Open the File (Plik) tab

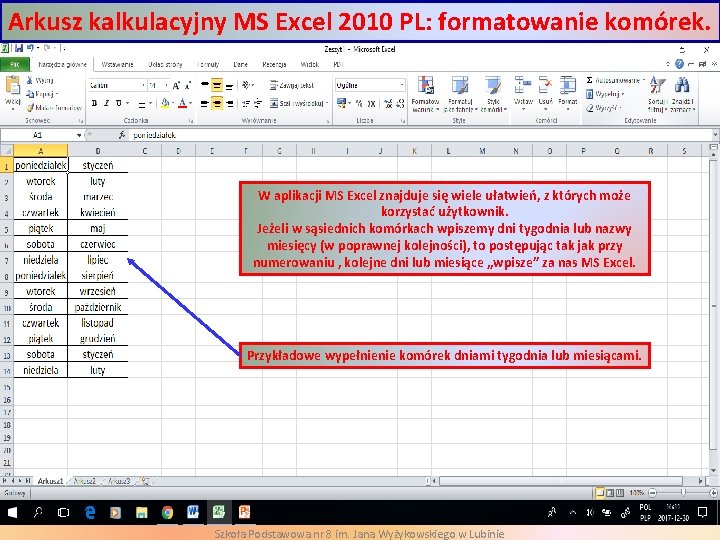pyautogui.click(x=15, y=64)
